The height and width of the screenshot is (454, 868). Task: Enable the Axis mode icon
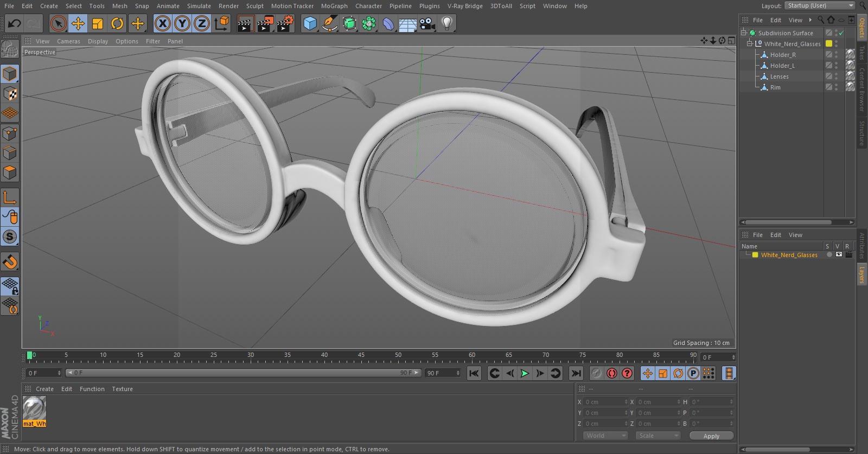tap(10, 197)
